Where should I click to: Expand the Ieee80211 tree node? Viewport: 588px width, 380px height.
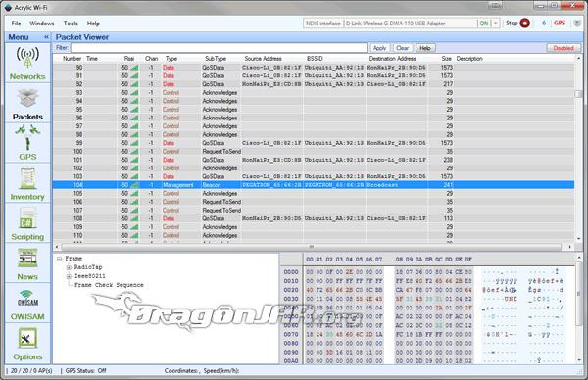pyautogui.click(x=69, y=276)
